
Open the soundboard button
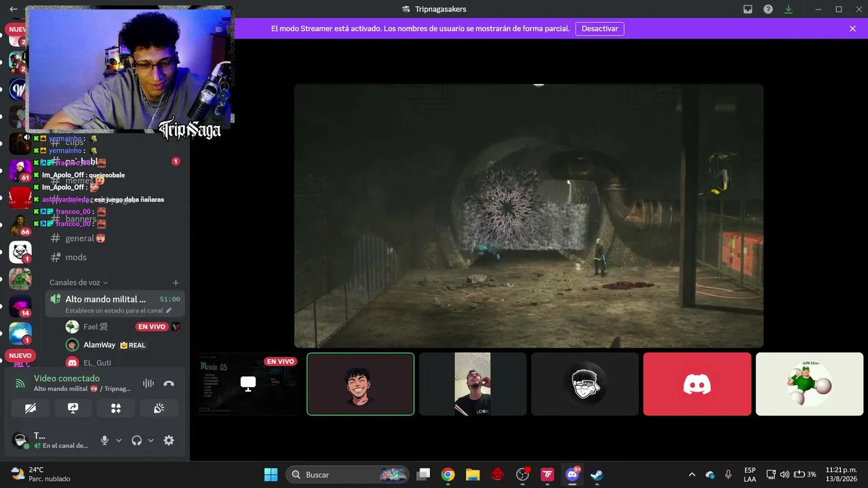point(159,408)
